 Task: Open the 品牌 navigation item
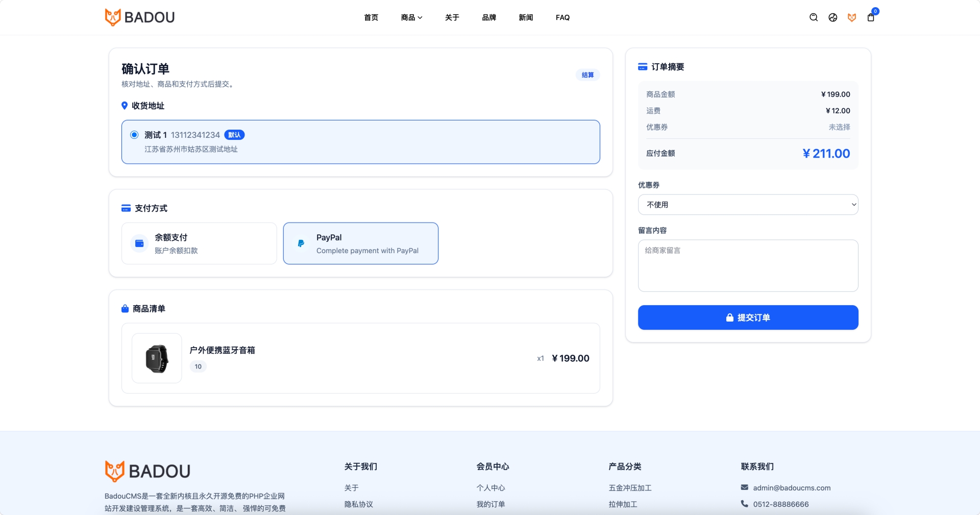pyautogui.click(x=489, y=17)
